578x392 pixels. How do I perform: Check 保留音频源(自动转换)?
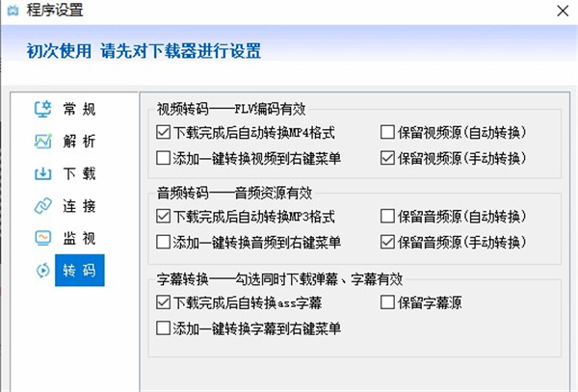387,217
